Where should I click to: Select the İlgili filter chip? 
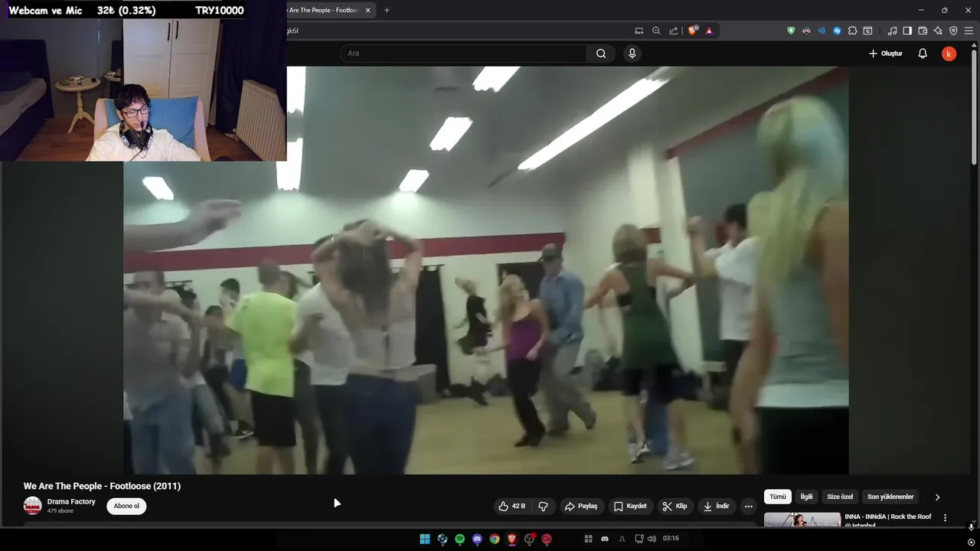[x=806, y=497]
